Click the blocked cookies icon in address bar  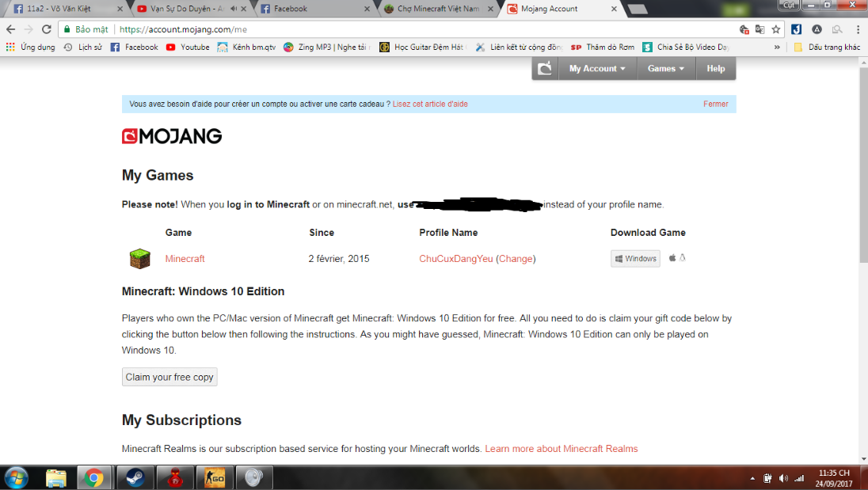[x=744, y=29]
